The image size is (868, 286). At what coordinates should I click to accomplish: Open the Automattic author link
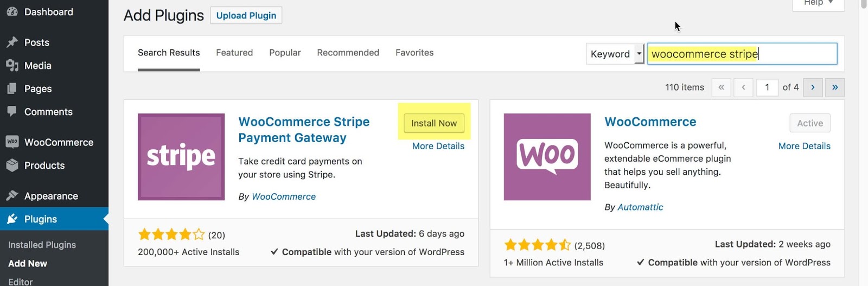point(640,207)
